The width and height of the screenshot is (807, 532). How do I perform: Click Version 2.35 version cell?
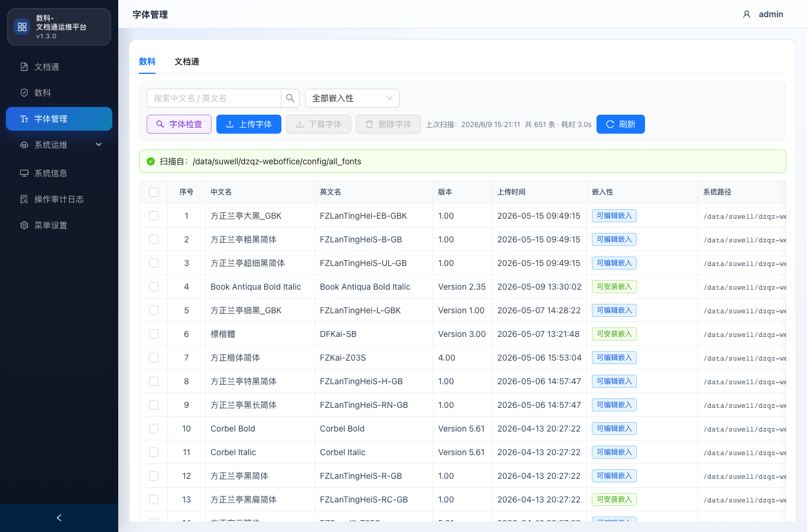coord(462,287)
